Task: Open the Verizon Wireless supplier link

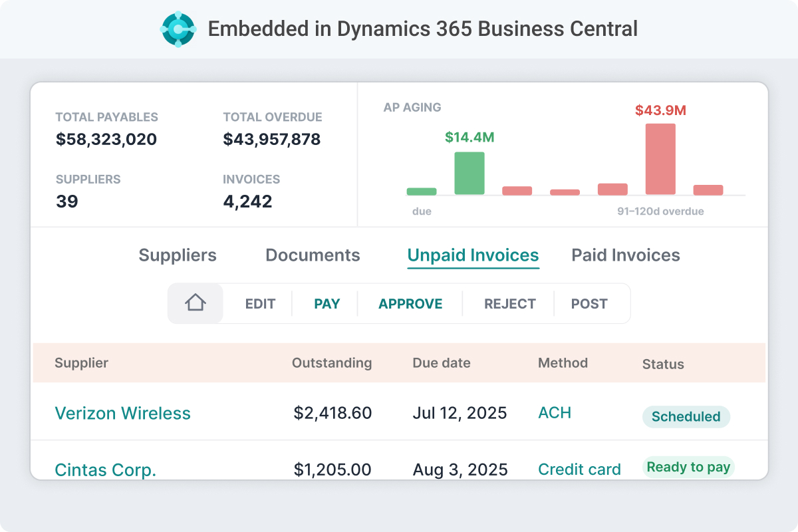Action: tap(122, 413)
